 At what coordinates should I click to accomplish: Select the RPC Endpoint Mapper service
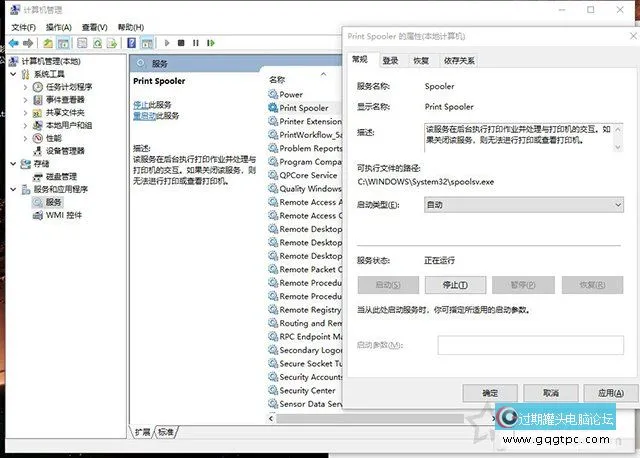click(311, 337)
